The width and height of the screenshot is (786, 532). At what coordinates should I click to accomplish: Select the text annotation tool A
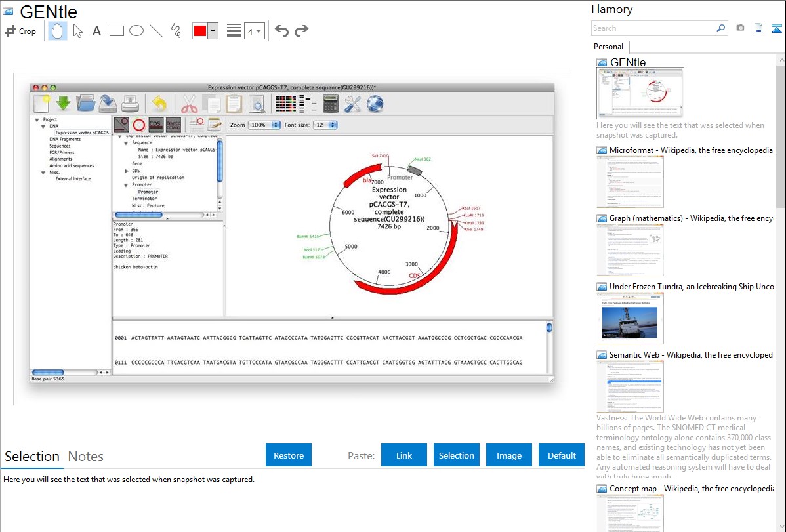[x=96, y=31]
